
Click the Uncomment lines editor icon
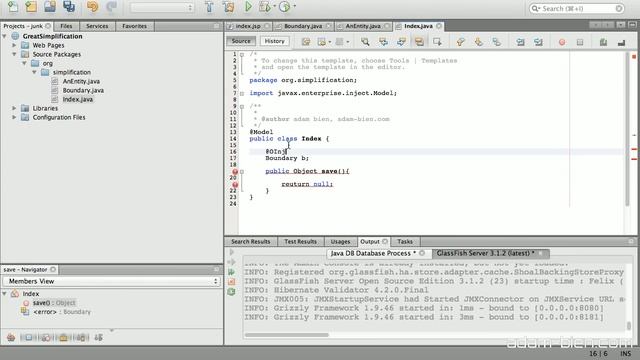coord(621,42)
